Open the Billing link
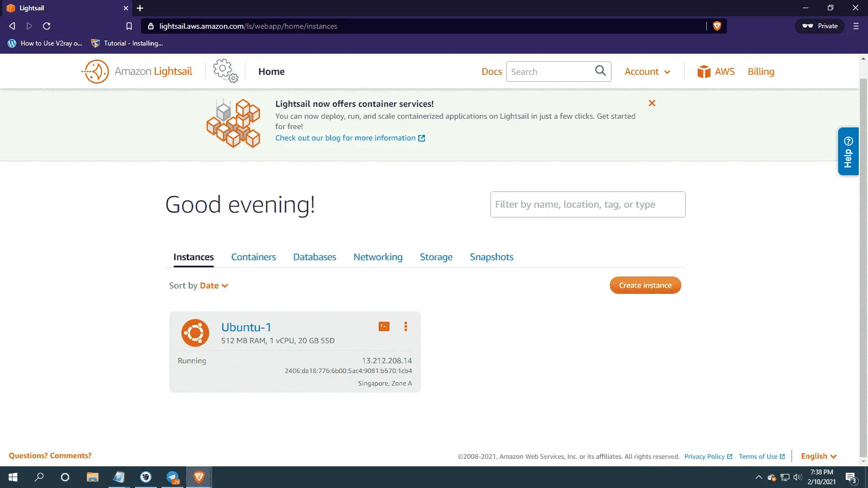Screen dimensions: 868x488 click(761, 72)
